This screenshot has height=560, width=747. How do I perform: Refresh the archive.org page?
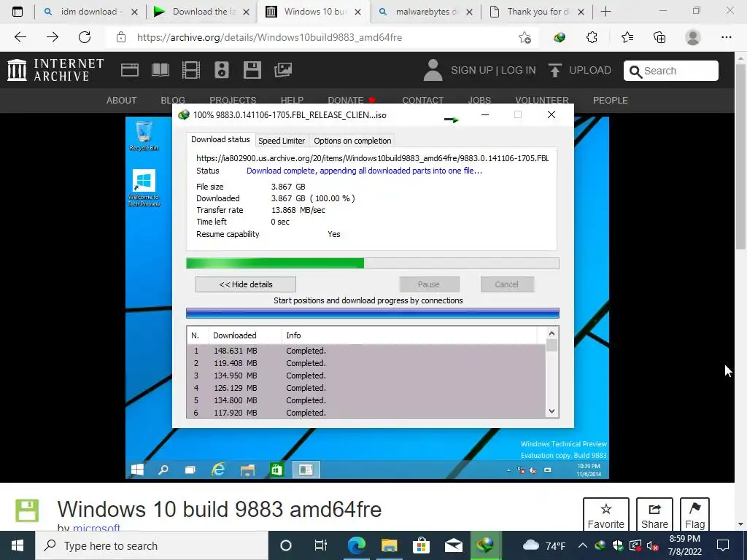tap(85, 37)
